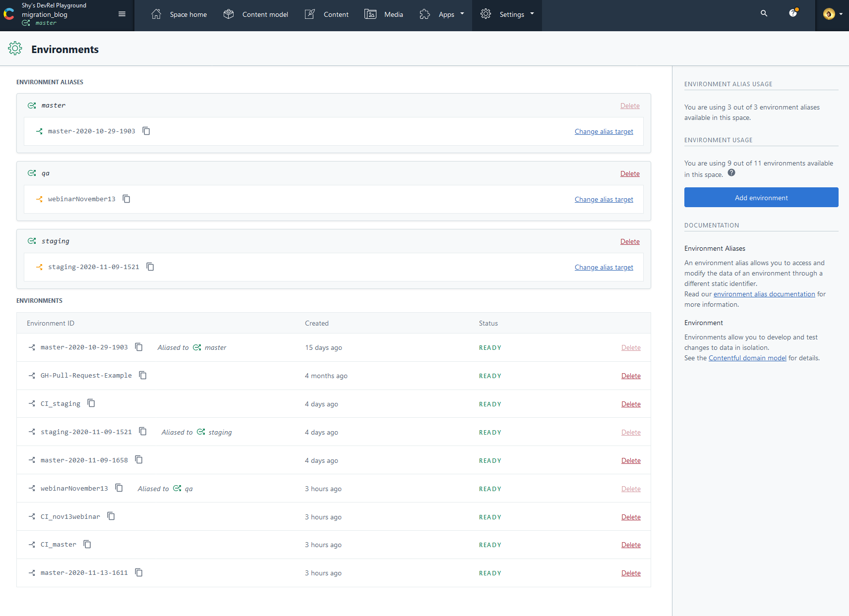Click the search magnifier icon
Image resolution: width=849 pixels, height=616 pixels.
pos(764,14)
